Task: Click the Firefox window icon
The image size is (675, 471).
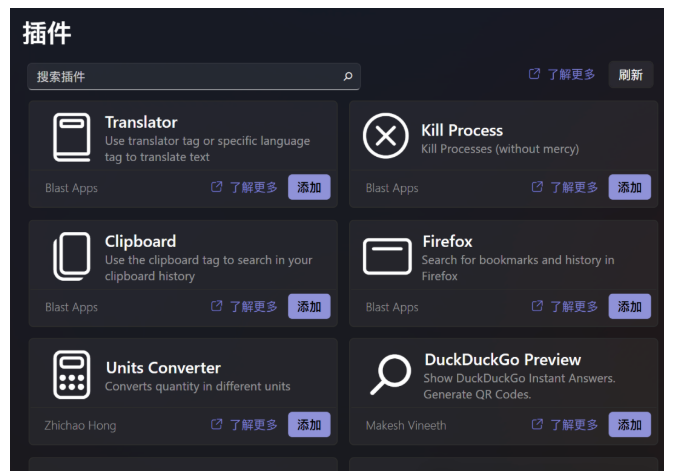Action: (x=387, y=256)
